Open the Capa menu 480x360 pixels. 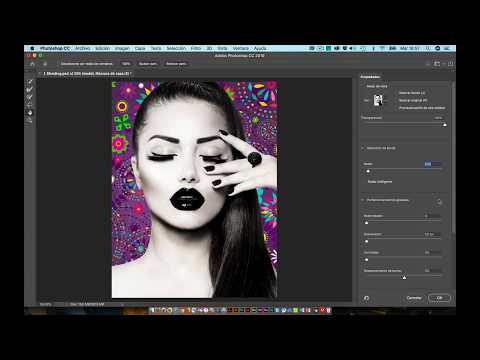(x=140, y=48)
